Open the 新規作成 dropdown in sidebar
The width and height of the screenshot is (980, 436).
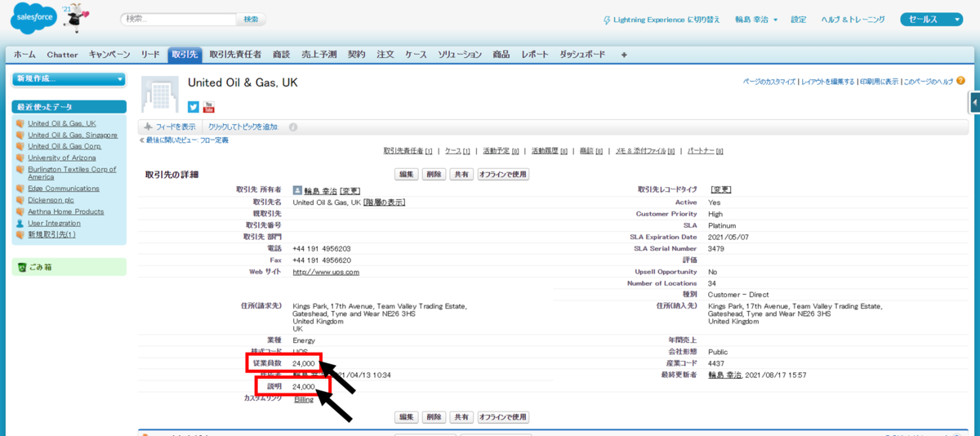[69, 78]
